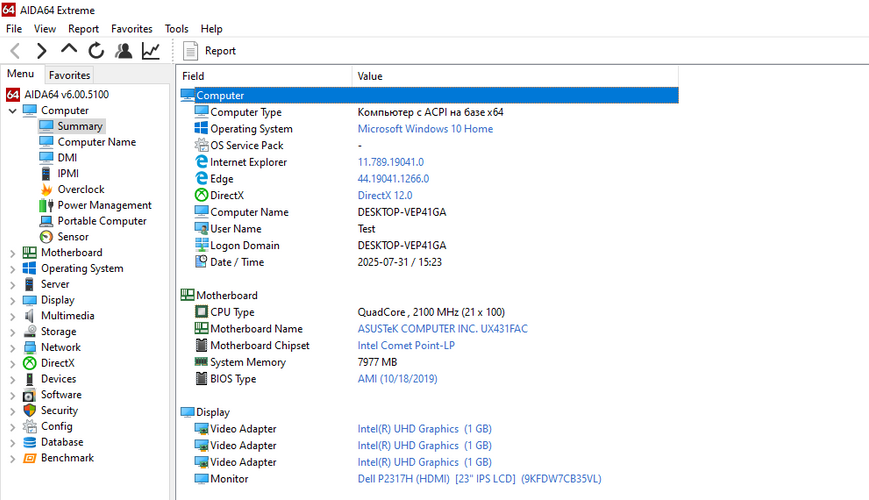This screenshot has width=869, height=500.
Task: Select AIDA64 v6.00.5100 root item
Action: pyautogui.click(x=58, y=95)
